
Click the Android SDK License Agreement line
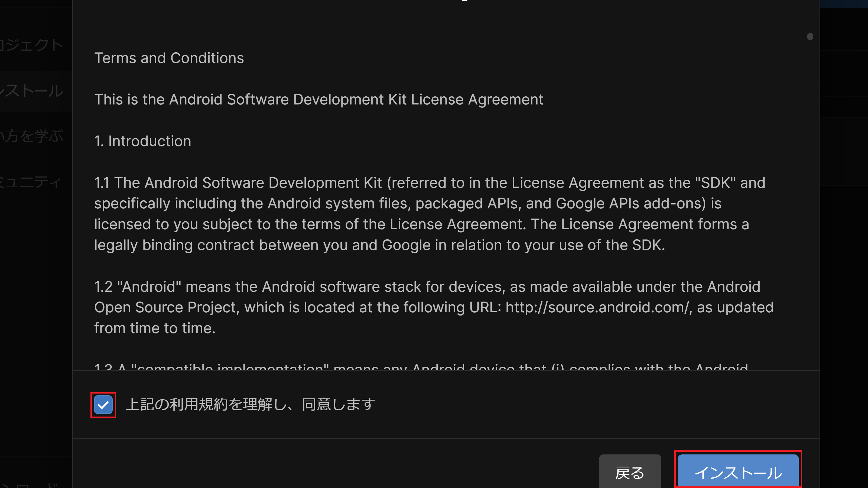pyautogui.click(x=318, y=99)
